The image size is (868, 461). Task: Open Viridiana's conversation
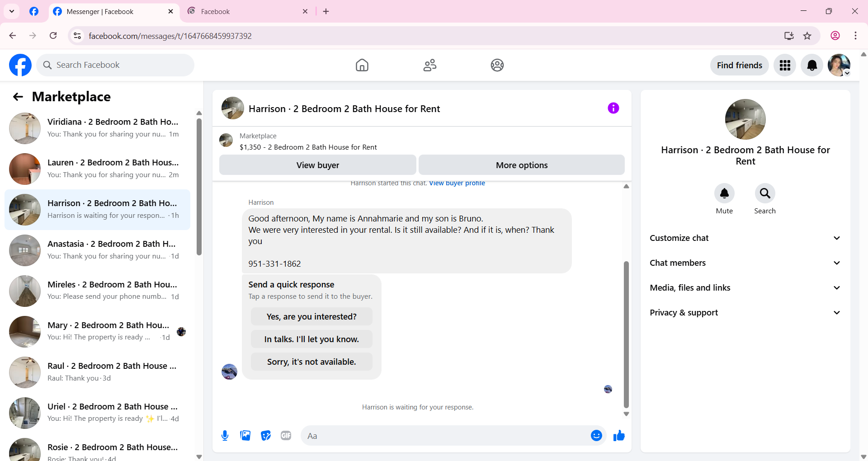(x=97, y=128)
